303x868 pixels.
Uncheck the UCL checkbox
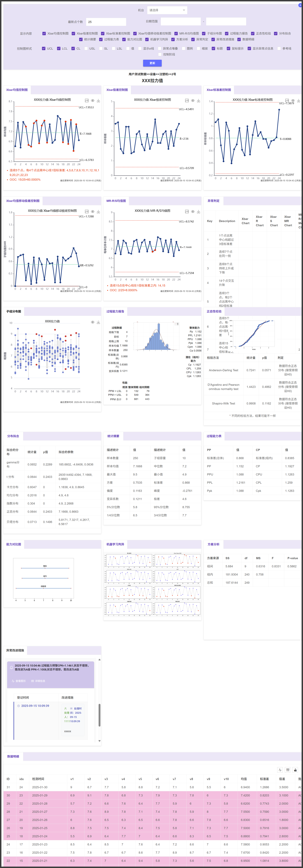click(x=44, y=48)
